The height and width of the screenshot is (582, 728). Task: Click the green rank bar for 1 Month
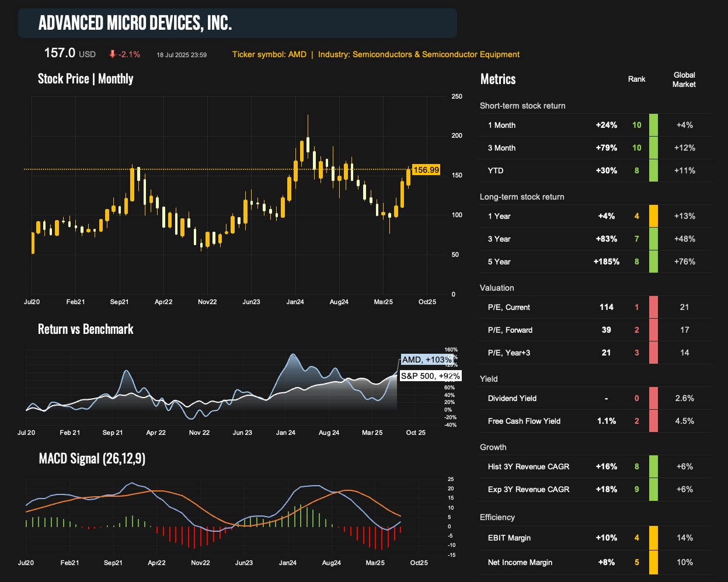pyautogui.click(x=654, y=125)
